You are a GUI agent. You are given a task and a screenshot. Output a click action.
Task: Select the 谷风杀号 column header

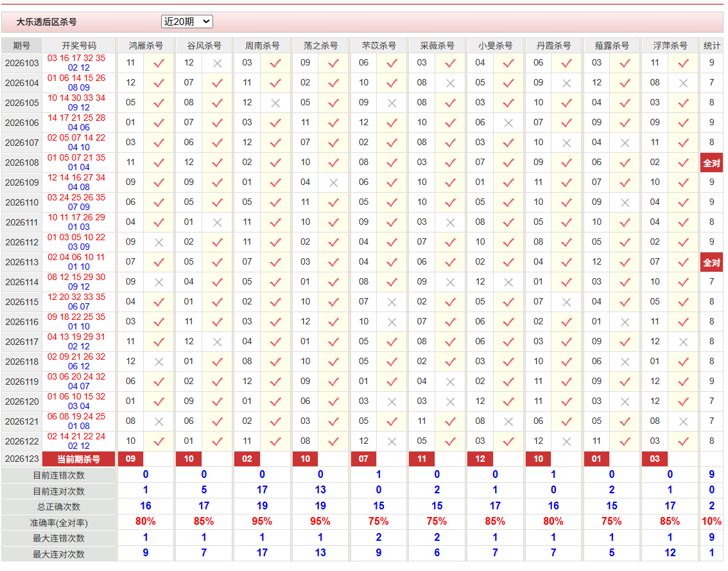click(x=204, y=46)
